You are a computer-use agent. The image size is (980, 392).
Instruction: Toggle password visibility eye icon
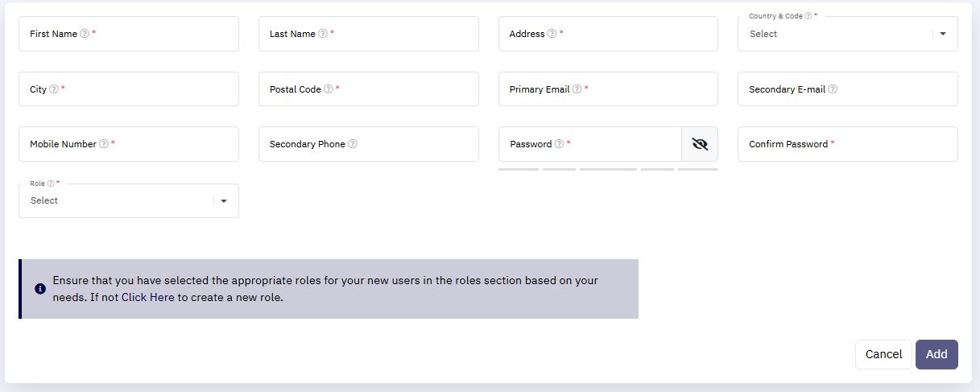click(x=700, y=144)
